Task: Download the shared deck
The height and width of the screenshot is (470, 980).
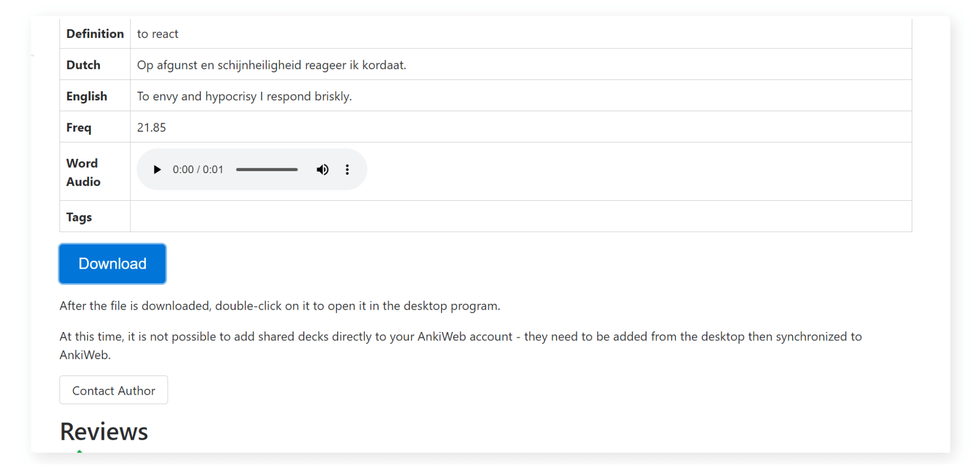Action: point(112,264)
